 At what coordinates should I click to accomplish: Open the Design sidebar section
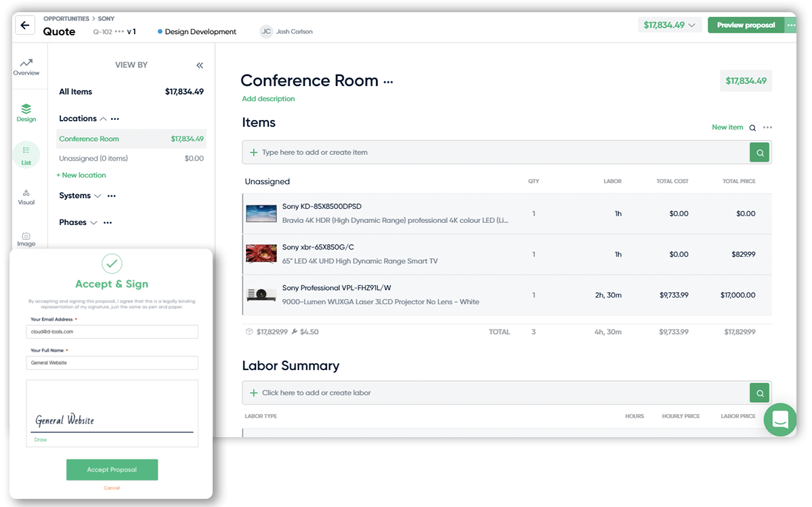(26, 113)
